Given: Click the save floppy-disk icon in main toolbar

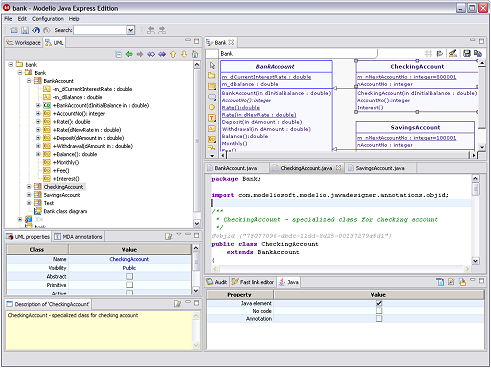Looking at the screenshot, I should click(x=25, y=30).
